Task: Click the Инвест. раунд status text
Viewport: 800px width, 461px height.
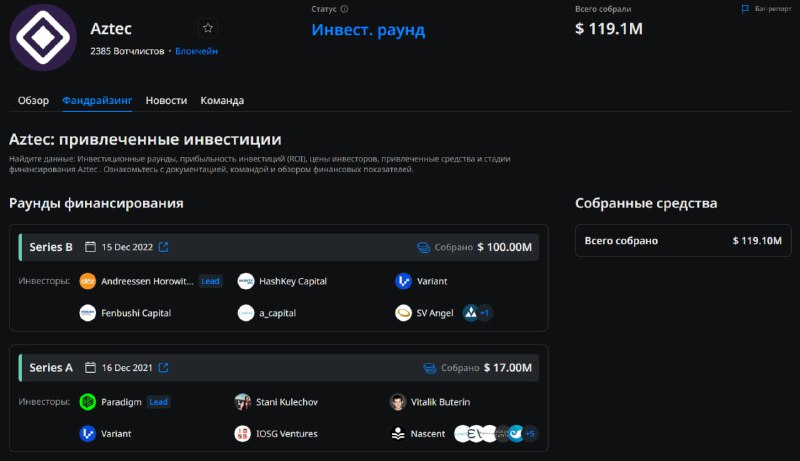Action: (x=368, y=30)
